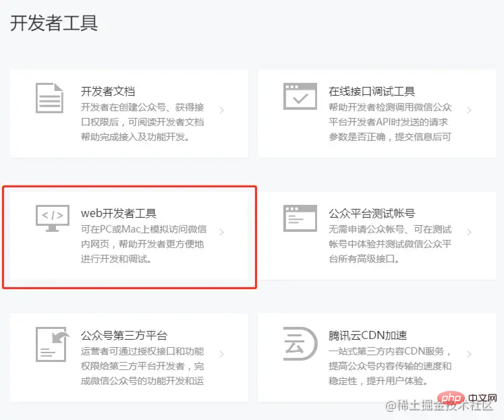
Task: Go to 公众平台测试帐号 title link
Action: click(372, 213)
